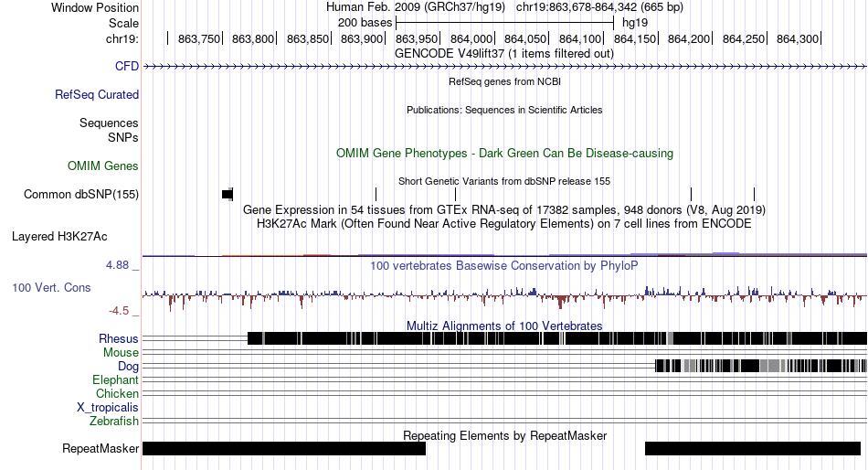Click the chr19: base position label

[x=122, y=38]
